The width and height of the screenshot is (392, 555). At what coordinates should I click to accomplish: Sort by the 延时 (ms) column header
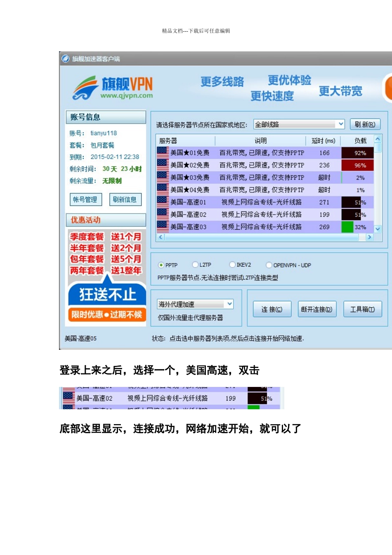point(324,140)
